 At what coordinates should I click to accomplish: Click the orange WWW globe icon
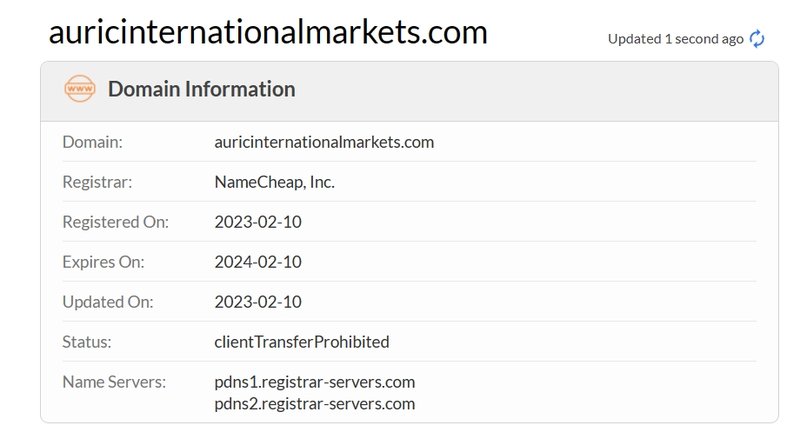[79, 89]
